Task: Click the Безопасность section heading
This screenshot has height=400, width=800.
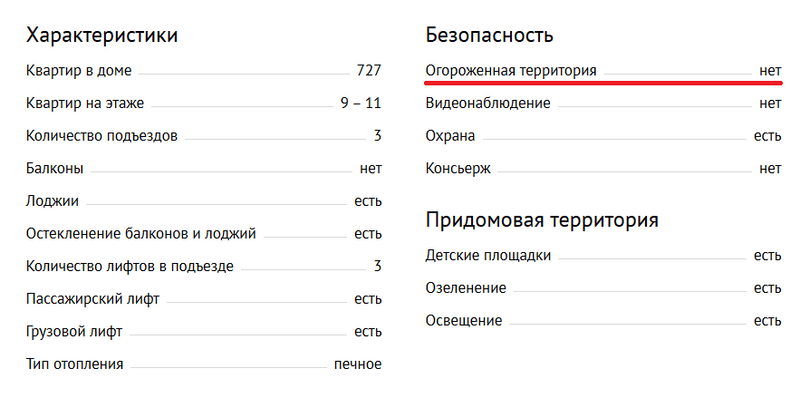Action: [x=489, y=36]
